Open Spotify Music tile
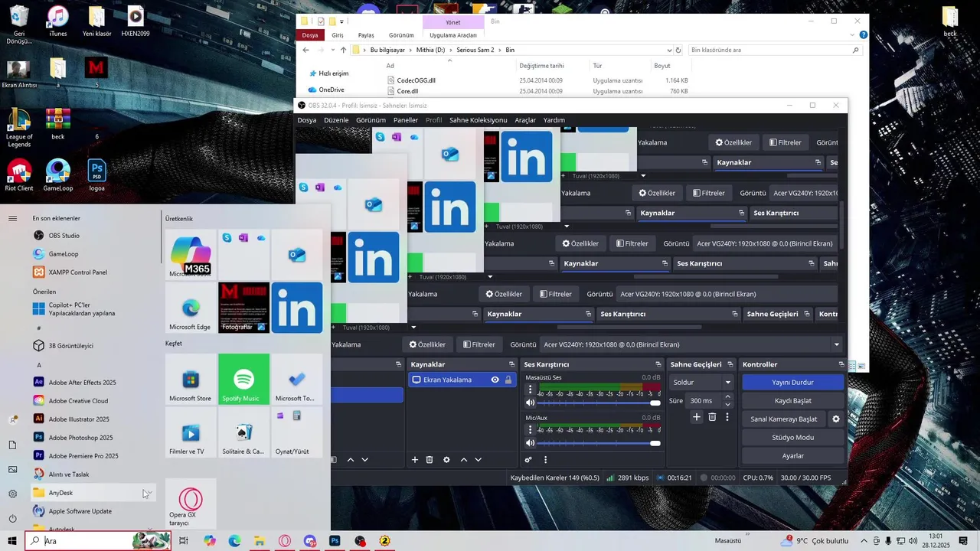The height and width of the screenshot is (551, 980). pos(243,379)
